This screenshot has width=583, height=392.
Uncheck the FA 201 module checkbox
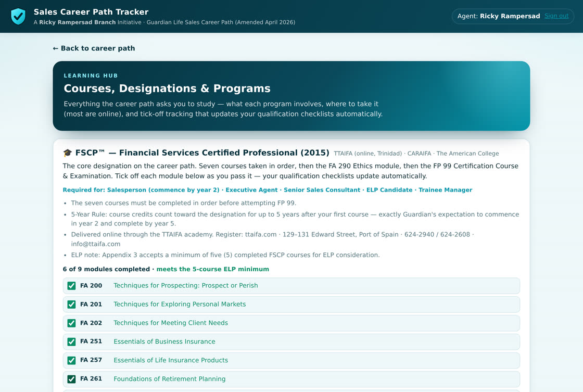71,304
